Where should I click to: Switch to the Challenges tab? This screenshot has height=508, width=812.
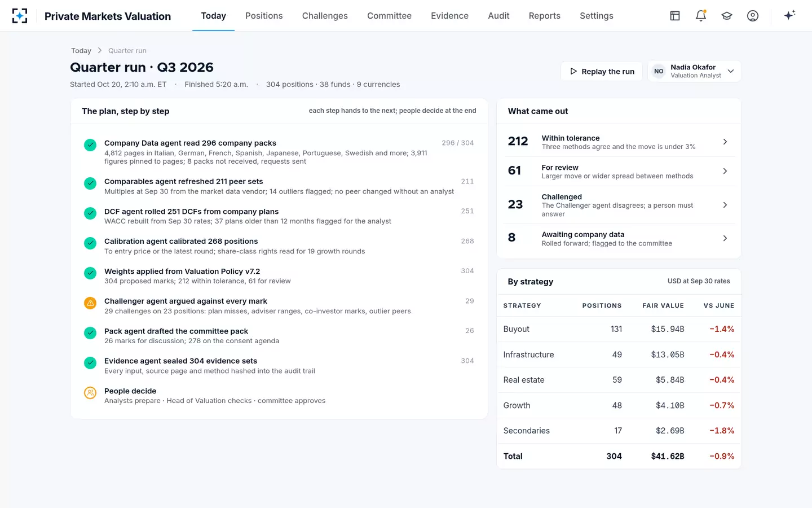point(325,16)
